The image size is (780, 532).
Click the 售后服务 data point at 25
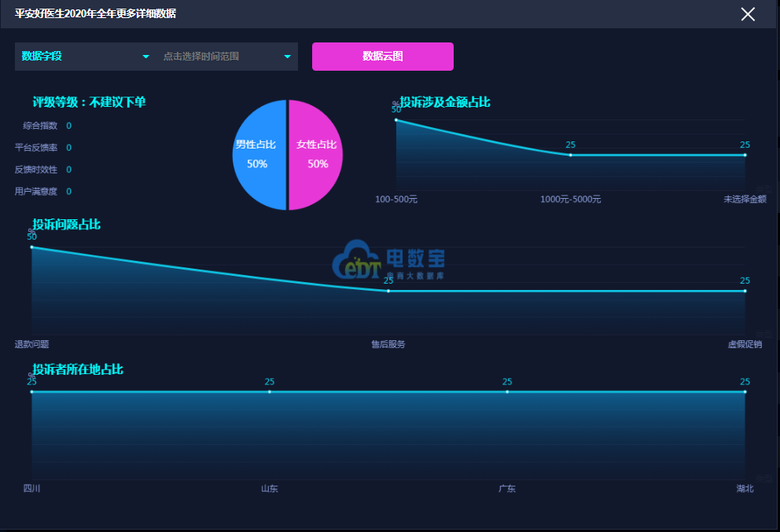pos(388,291)
